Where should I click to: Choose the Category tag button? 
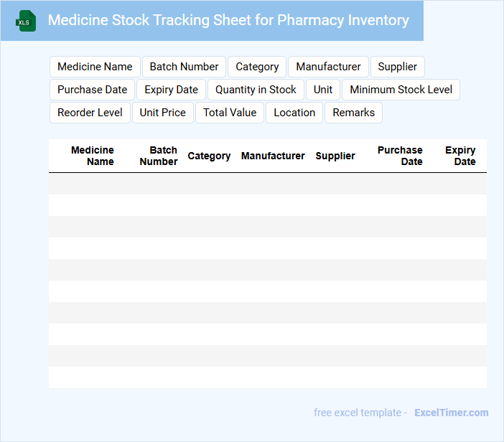coord(257,67)
